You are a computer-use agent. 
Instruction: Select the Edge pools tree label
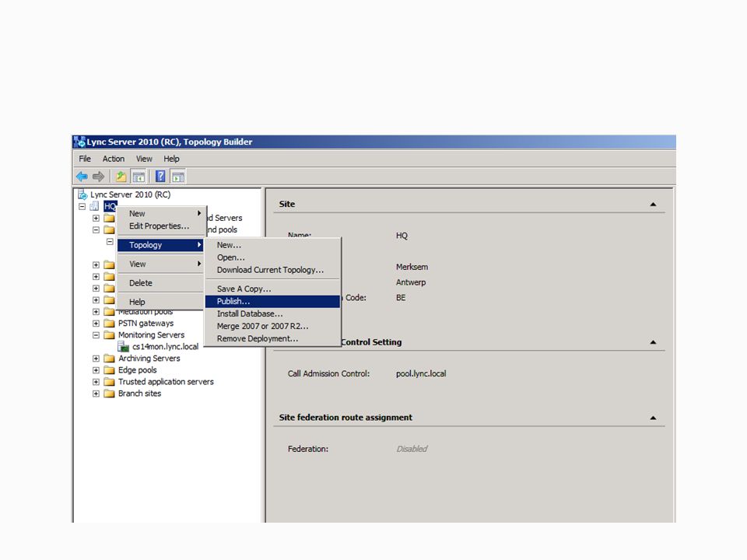point(137,370)
